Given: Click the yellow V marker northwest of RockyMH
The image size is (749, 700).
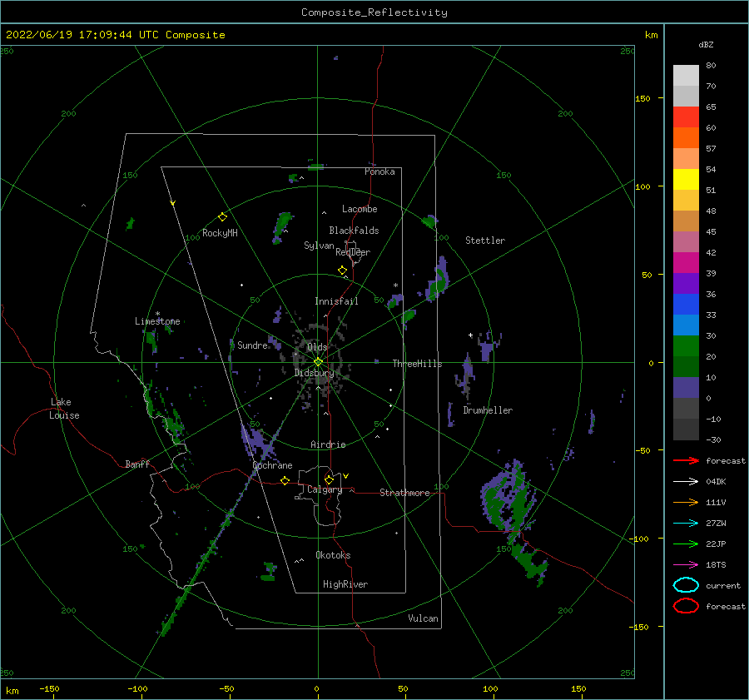Looking at the screenshot, I should 173,203.
